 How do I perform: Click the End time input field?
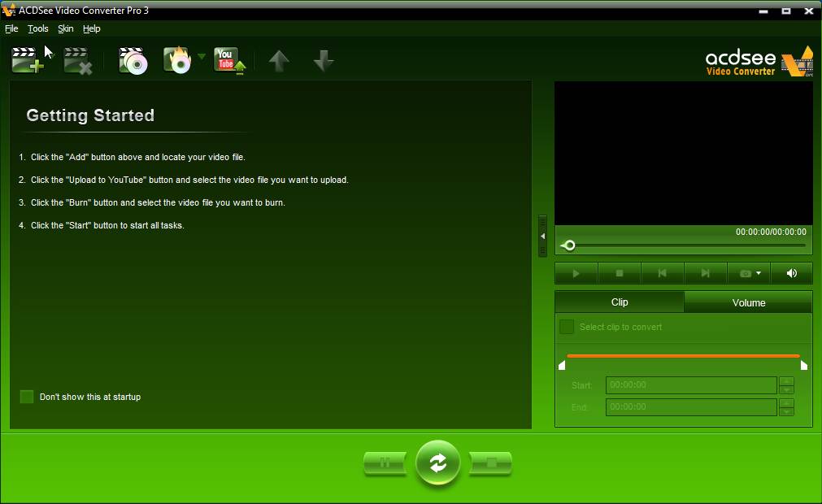pyautogui.click(x=691, y=407)
